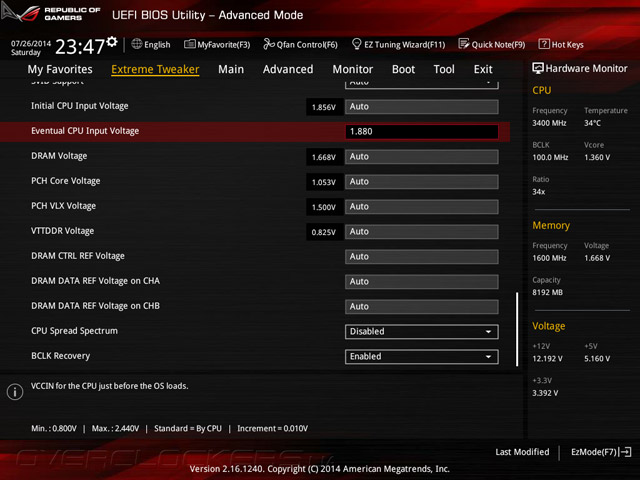Click EzMode exit arrow icon

click(625, 452)
